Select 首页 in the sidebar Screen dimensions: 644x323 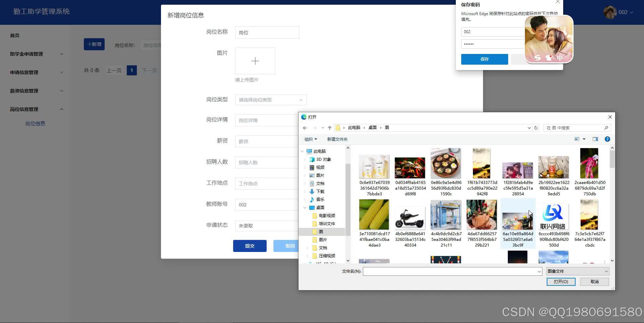[x=15, y=35]
